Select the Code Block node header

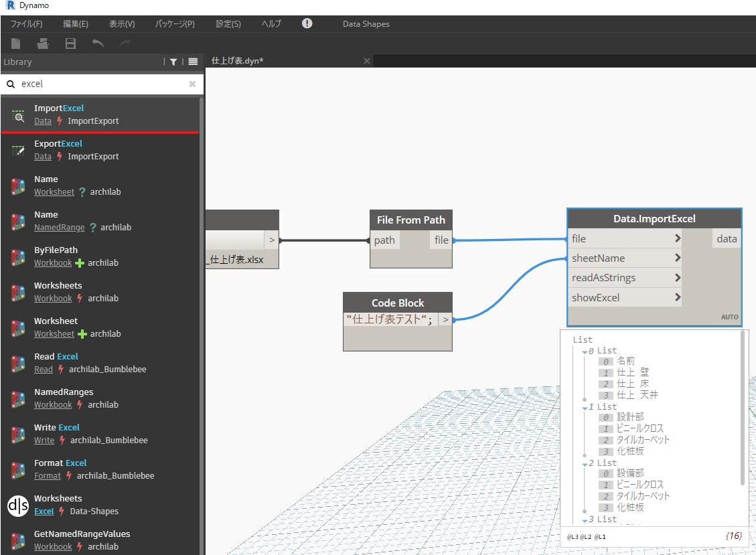pos(398,303)
